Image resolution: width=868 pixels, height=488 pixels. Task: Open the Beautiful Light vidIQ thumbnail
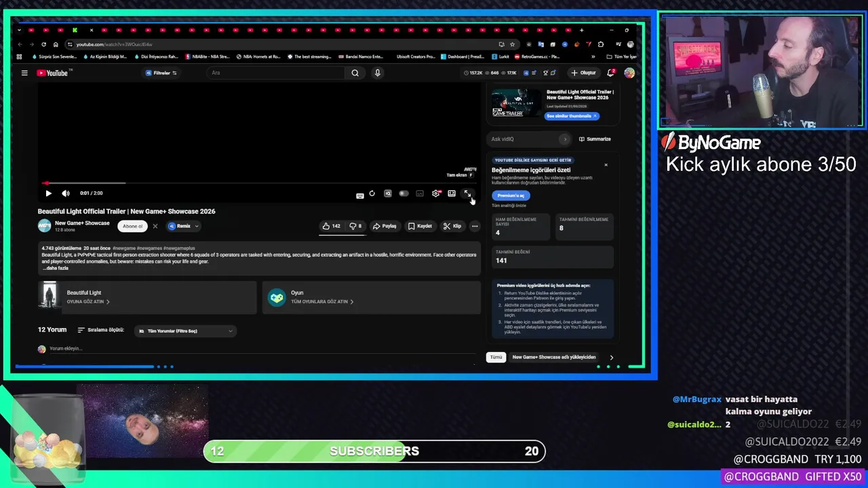pyautogui.click(x=517, y=103)
